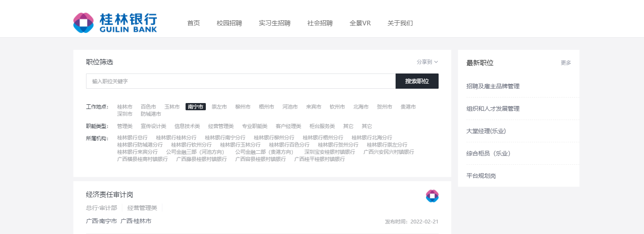Filter by institution 桂林银行玉林分行
The width and height of the screenshot is (644, 234).
click(x=240, y=145)
